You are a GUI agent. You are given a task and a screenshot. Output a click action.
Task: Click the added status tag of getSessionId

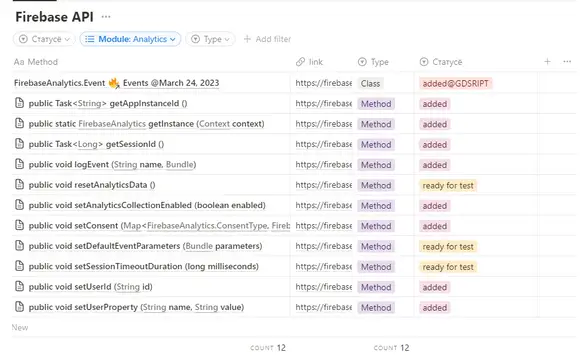[x=435, y=145]
